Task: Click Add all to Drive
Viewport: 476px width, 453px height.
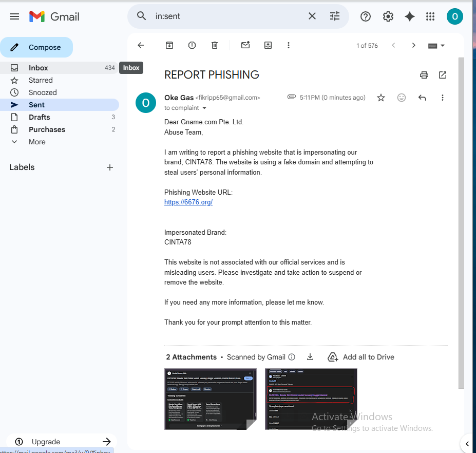Action: [x=361, y=357]
